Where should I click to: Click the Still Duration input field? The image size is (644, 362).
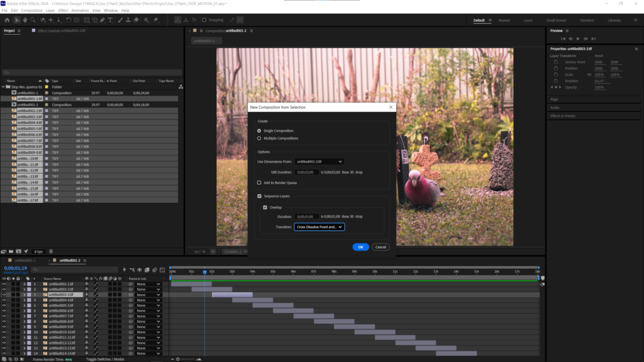(x=306, y=172)
